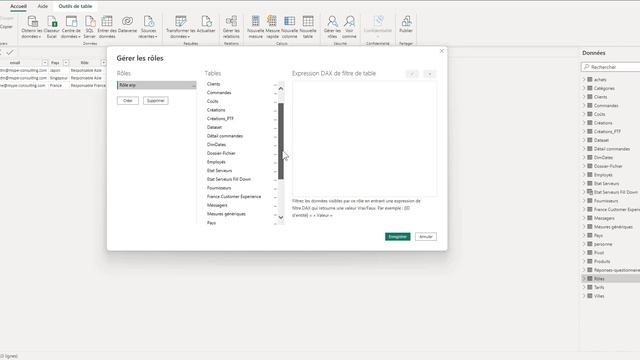This screenshot has height=360, width=640.
Task: Close the Gérer les rôles dialog
Action: point(442,51)
